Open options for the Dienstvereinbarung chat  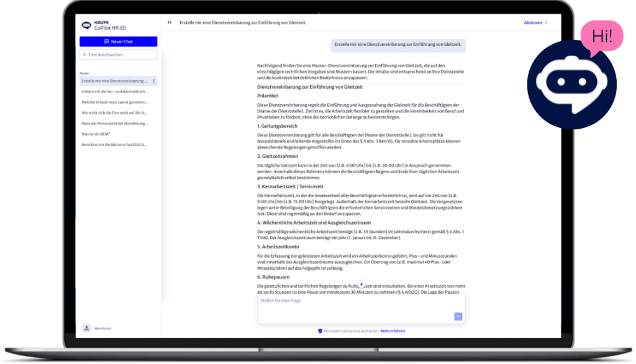click(154, 81)
